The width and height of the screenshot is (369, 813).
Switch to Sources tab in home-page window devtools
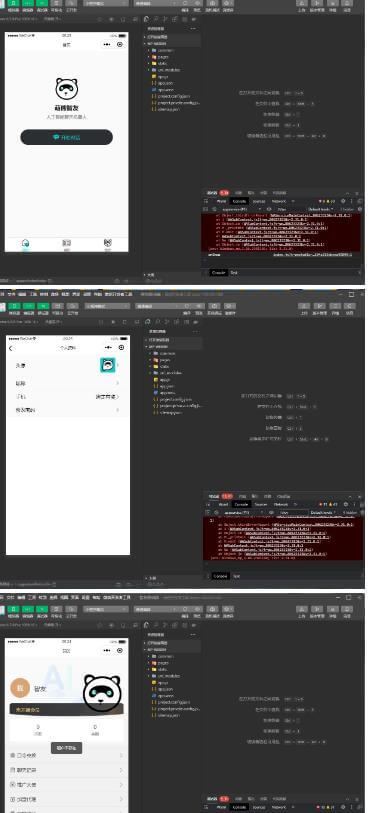click(259, 201)
